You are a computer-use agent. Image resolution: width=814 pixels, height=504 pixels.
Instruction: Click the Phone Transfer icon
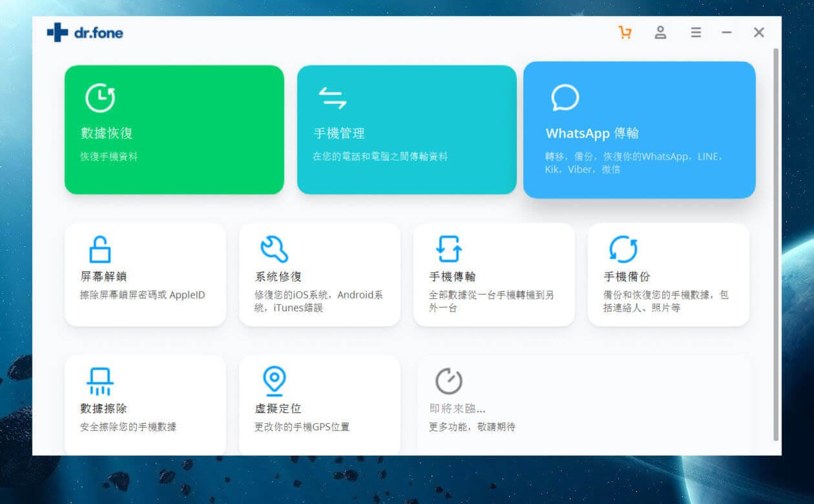(x=448, y=249)
